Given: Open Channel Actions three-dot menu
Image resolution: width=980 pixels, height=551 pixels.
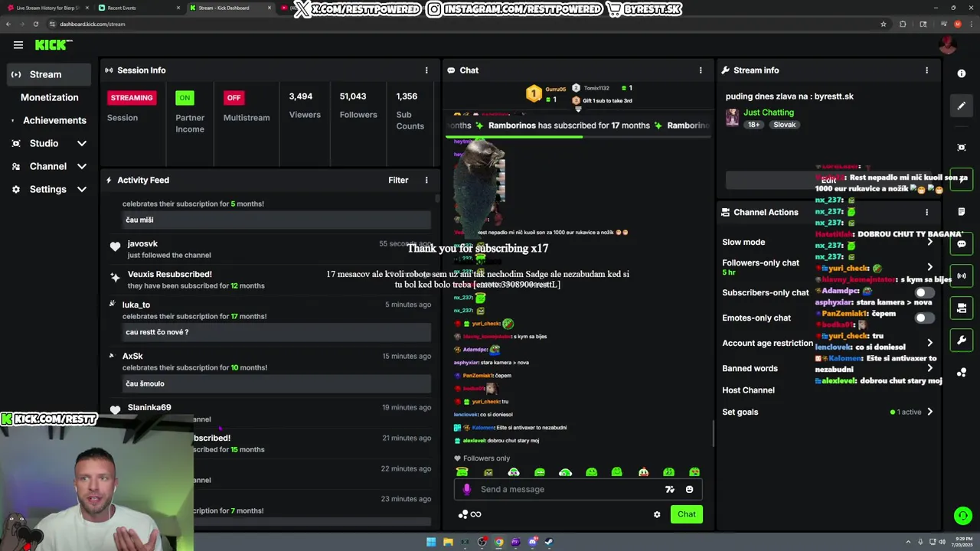Looking at the screenshot, I should (x=926, y=213).
